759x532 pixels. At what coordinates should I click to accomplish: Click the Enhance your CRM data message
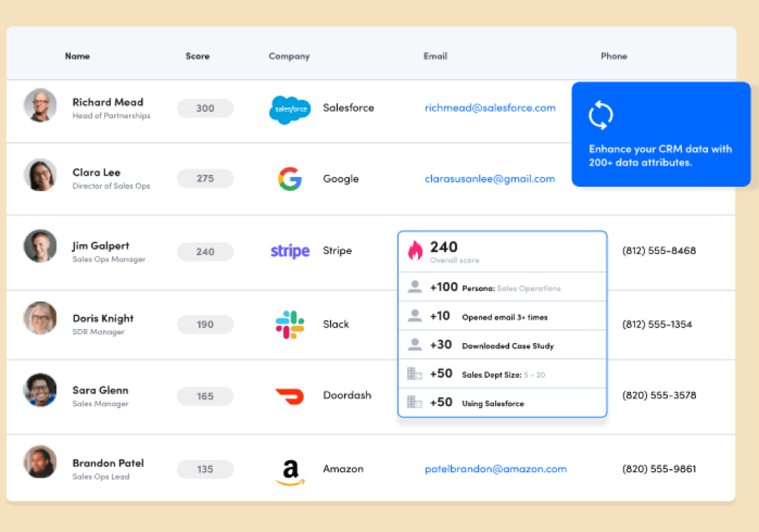(x=660, y=156)
